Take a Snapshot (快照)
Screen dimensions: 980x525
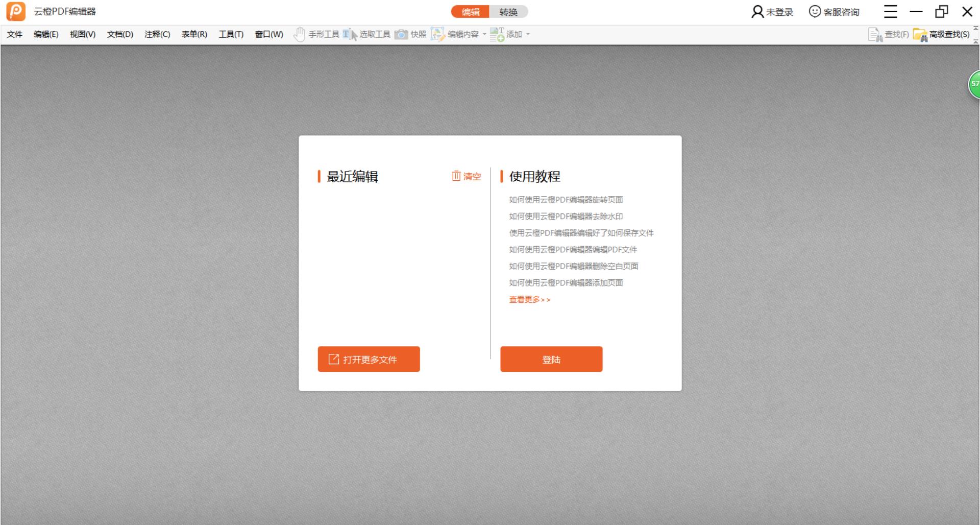[x=410, y=34]
